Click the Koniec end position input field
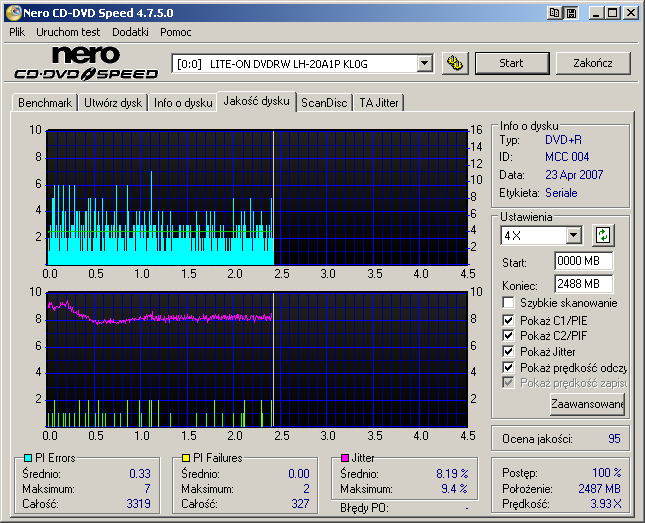Viewport: 645px width, 523px height. coord(583,284)
